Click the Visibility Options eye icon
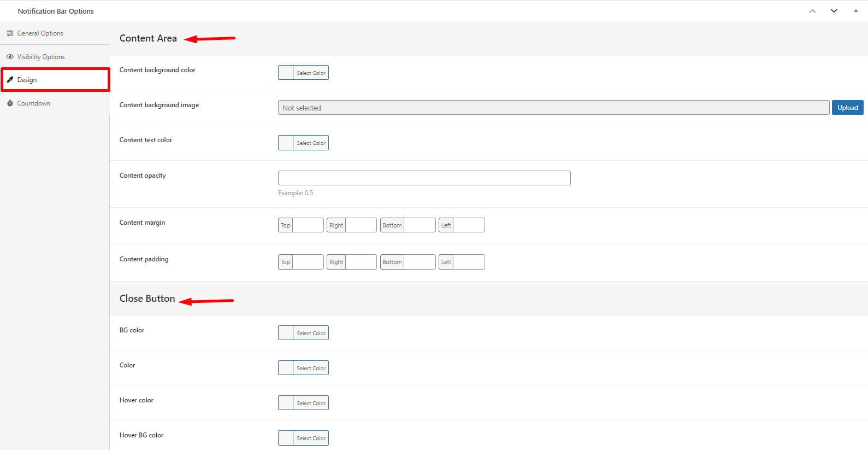This screenshot has width=868, height=450. click(10, 57)
